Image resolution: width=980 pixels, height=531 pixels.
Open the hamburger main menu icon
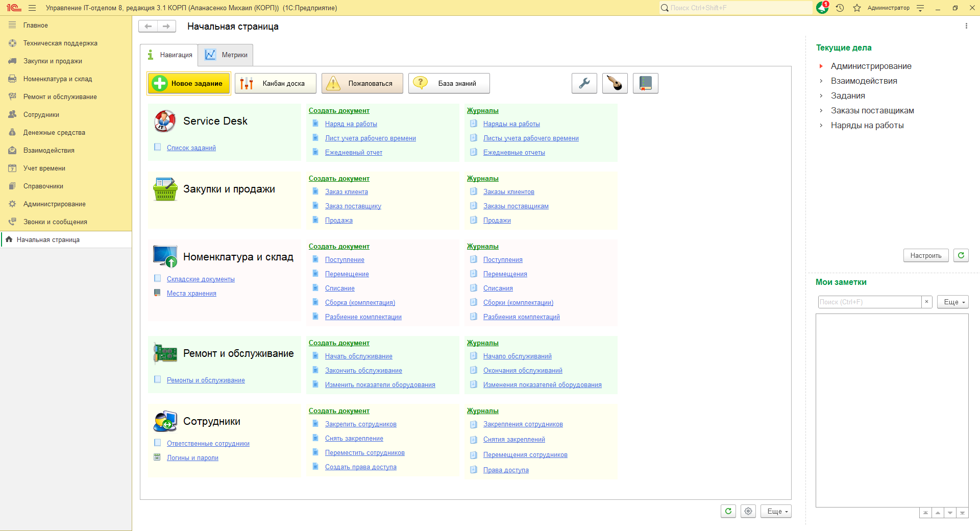pos(32,8)
